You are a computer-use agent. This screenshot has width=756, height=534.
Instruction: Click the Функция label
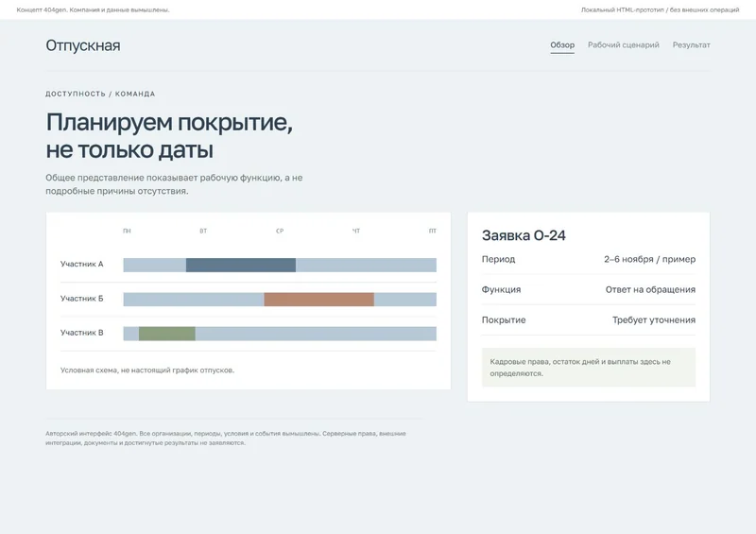pos(502,289)
